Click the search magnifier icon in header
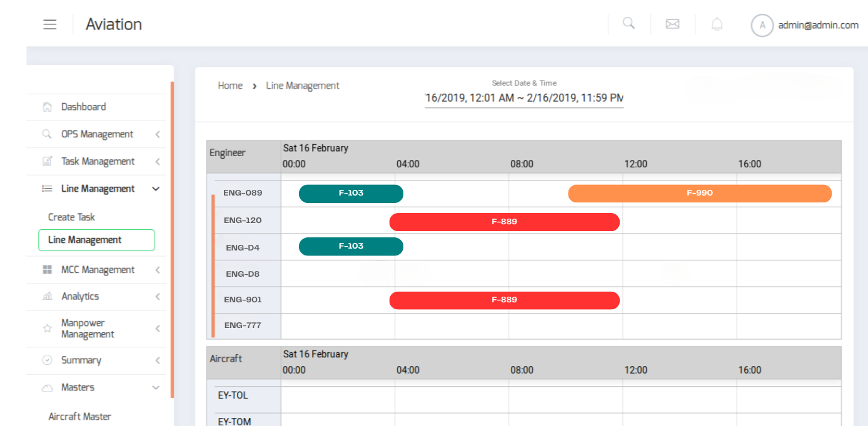 tap(628, 23)
